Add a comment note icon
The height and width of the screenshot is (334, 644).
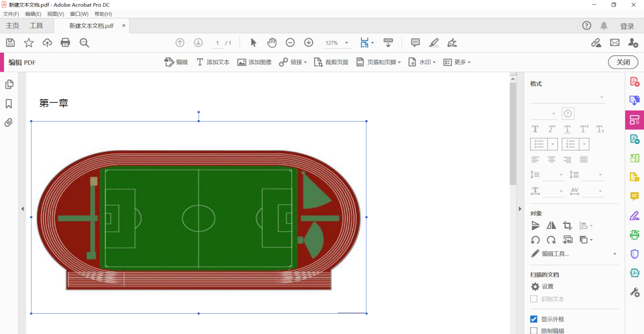coord(415,43)
